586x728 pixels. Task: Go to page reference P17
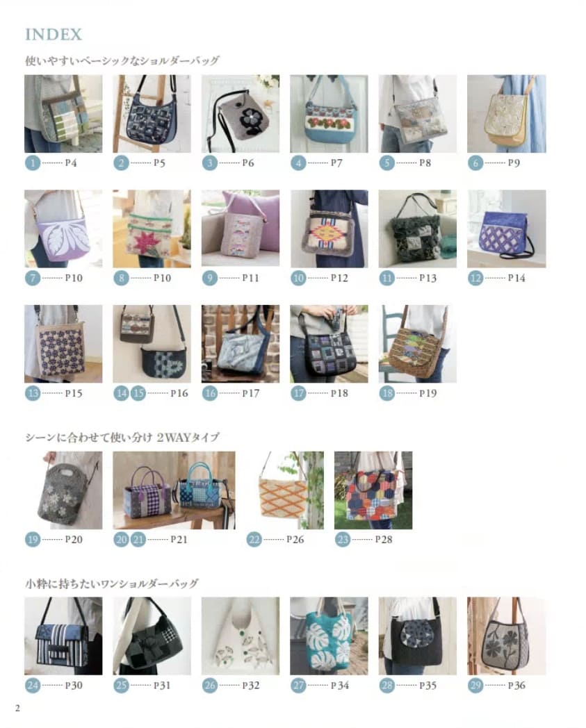click(250, 393)
